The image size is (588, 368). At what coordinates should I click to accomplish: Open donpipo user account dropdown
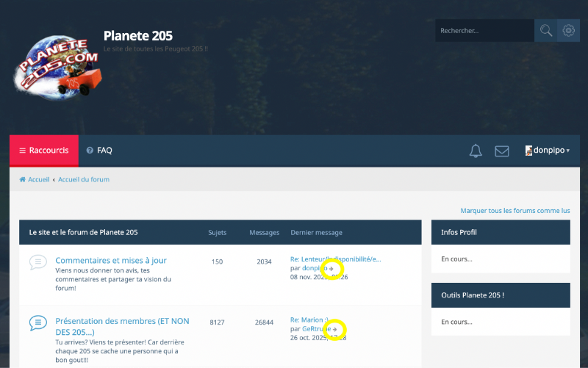coord(548,151)
